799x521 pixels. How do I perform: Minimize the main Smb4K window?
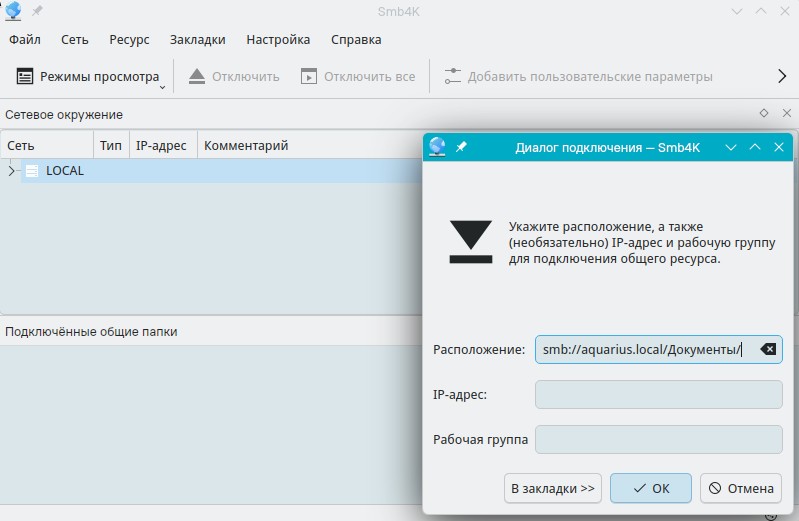(737, 11)
